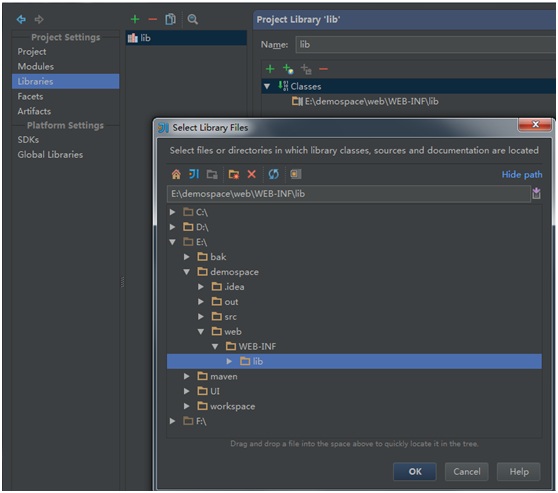
Task: Expand the src folder arrow
Action: coord(201,317)
